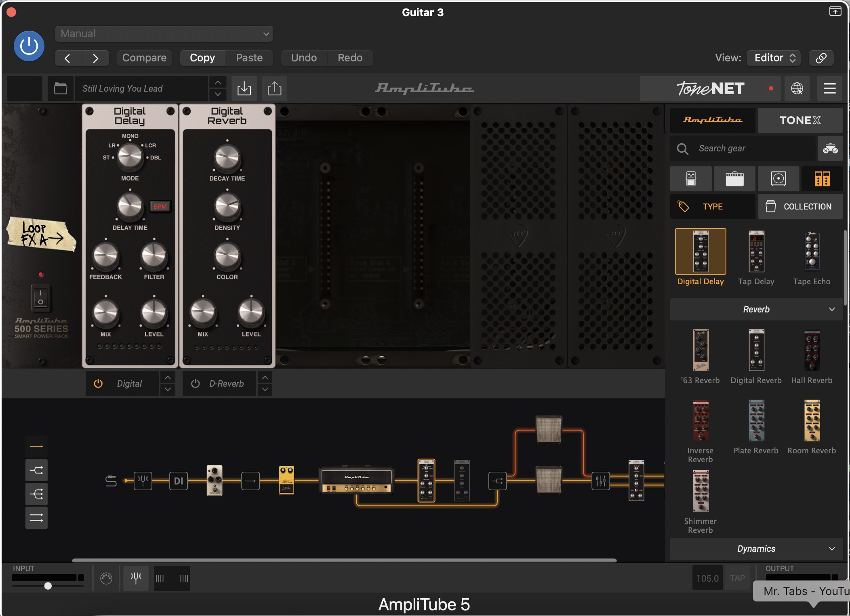This screenshot has height=616, width=850.
Task: Select the cabinets speaker category icon
Action: (778, 178)
